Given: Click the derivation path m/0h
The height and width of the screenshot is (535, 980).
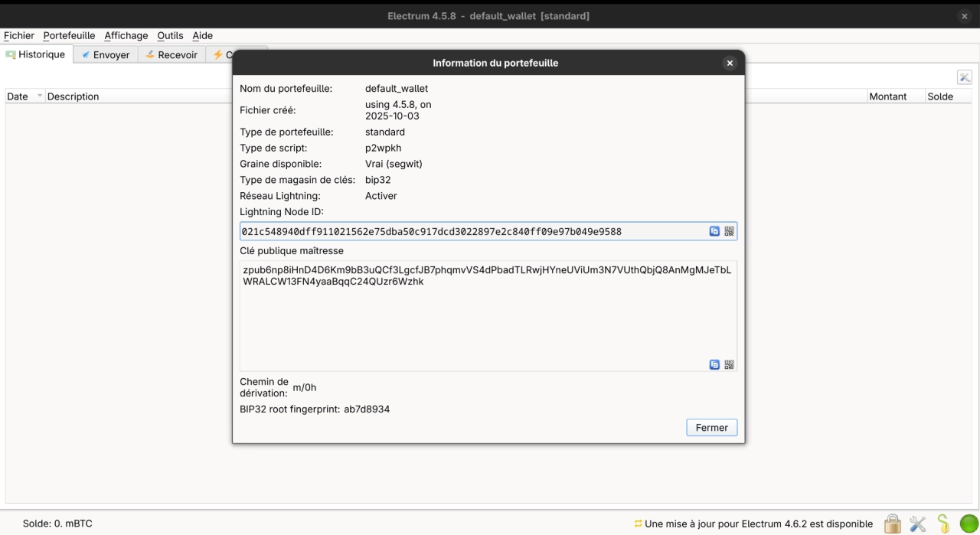Looking at the screenshot, I should click(x=305, y=387).
